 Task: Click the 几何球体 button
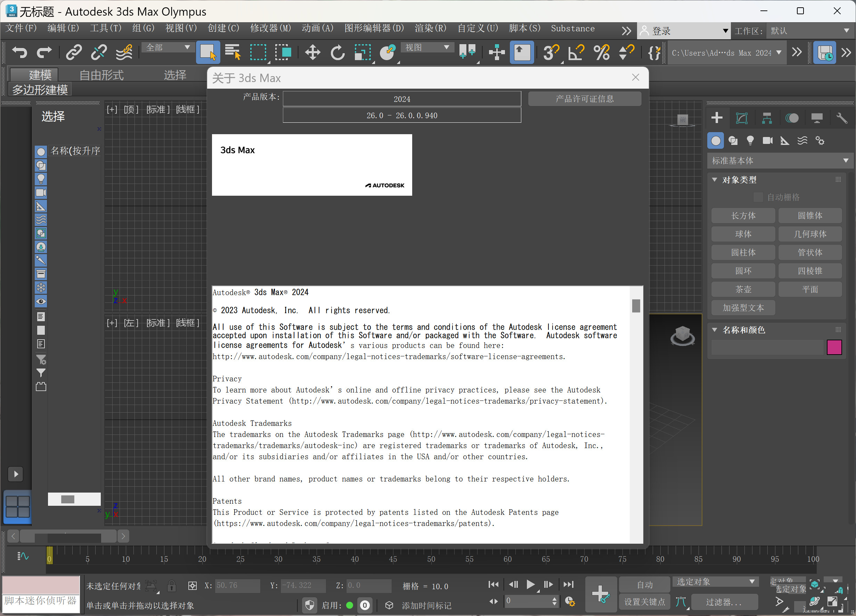click(x=810, y=234)
